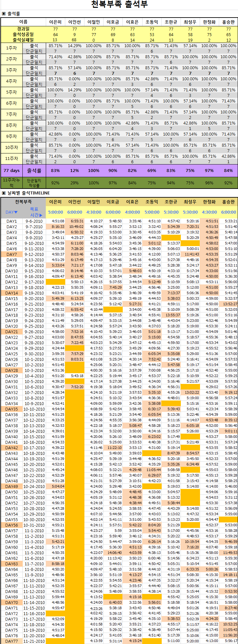This screenshot has height=644, width=238.
Task: Click the 이름 header cell in attendance table
Action: 23,22
